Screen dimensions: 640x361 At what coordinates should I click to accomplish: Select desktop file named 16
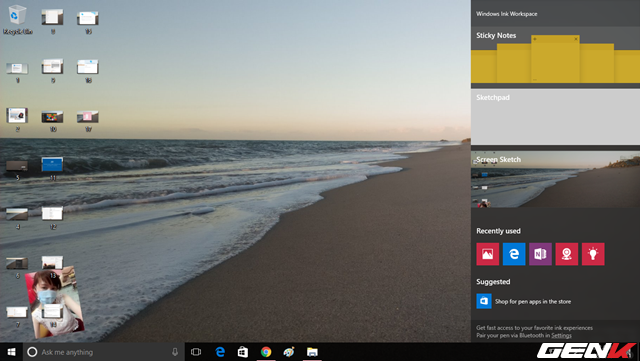88,71
